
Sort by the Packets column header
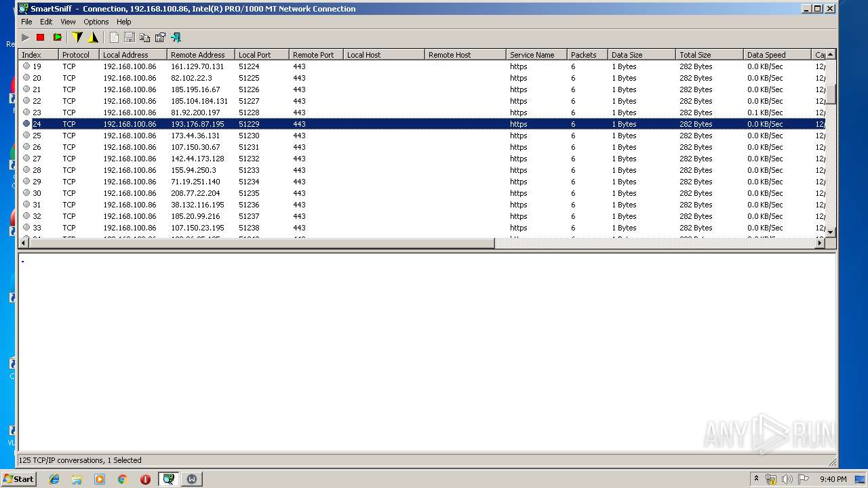(588, 55)
